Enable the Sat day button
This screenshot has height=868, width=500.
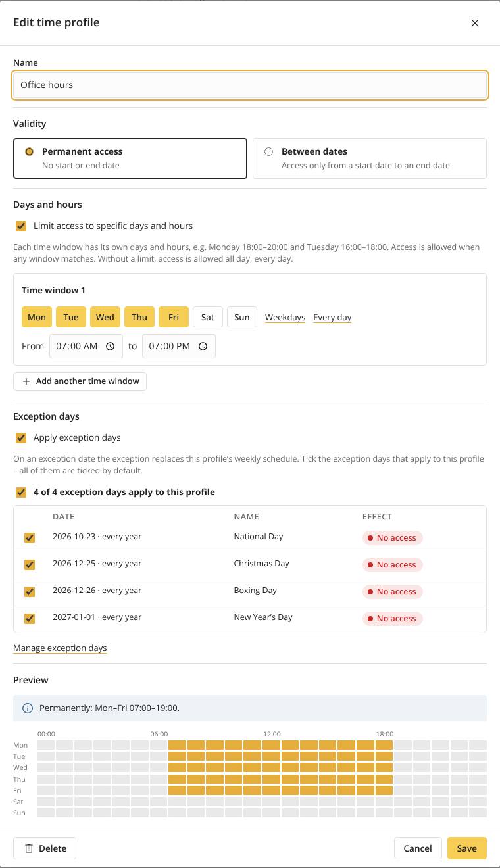click(x=208, y=317)
